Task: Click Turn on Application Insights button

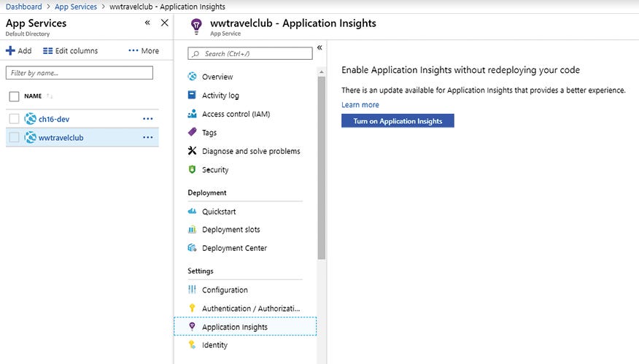Action: 398,120
